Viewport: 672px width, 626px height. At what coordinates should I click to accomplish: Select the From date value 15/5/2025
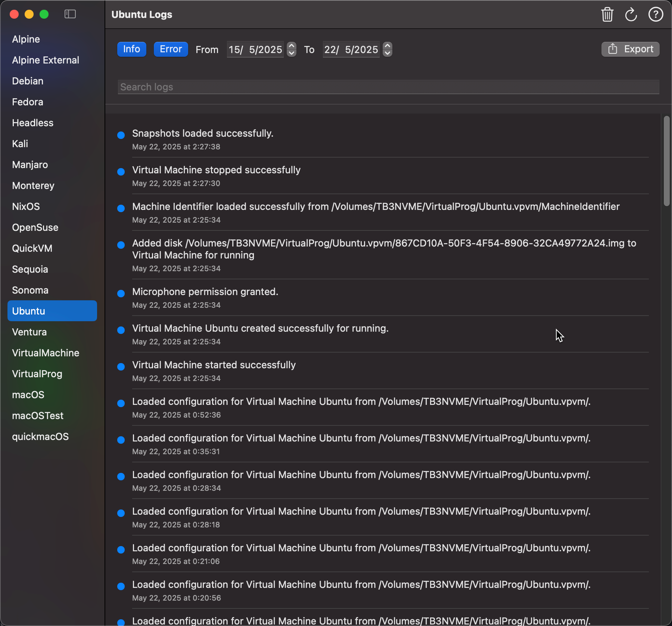pyautogui.click(x=255, y=49)
